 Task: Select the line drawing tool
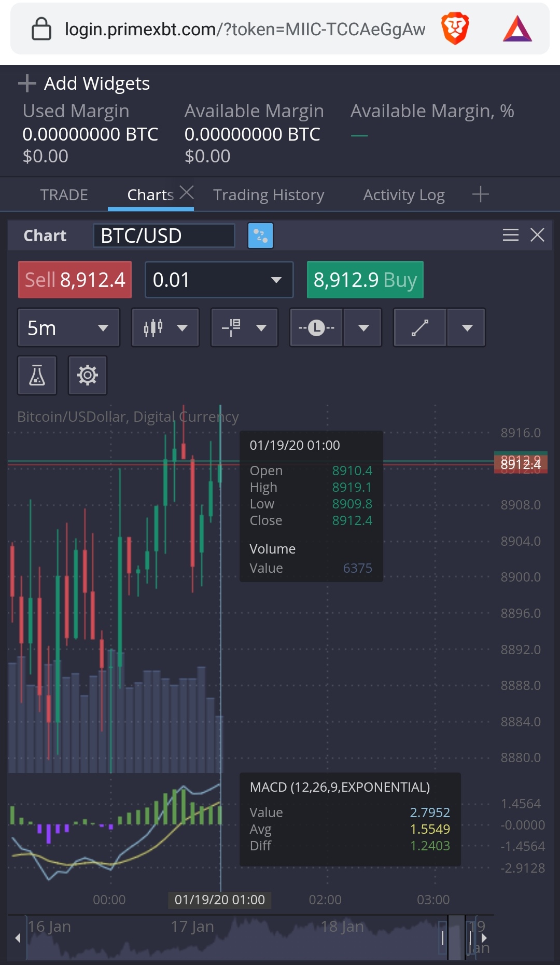pos(420,327)
